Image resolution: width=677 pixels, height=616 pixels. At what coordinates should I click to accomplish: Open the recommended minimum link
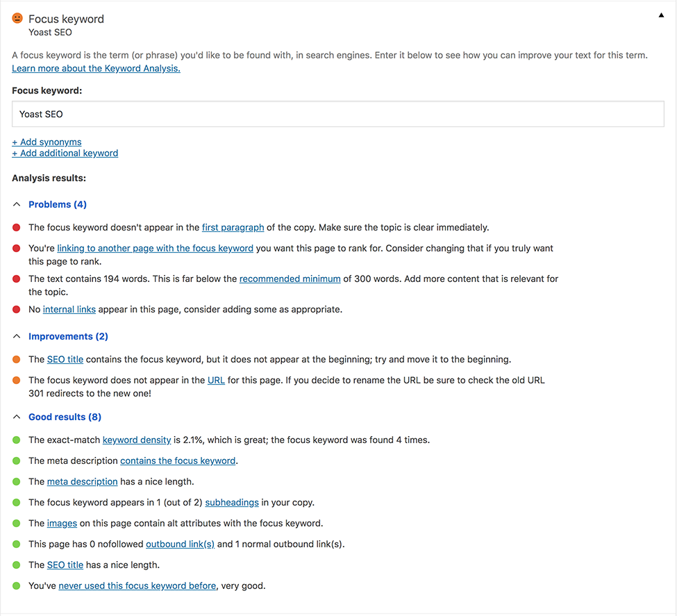pos(290,279)
